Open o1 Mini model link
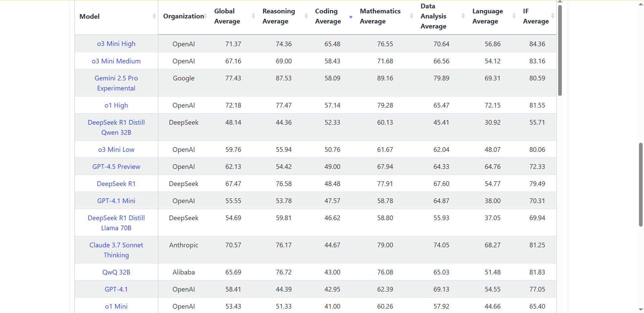The height and width of the screenshot is (313, 644). pos(116,306)
